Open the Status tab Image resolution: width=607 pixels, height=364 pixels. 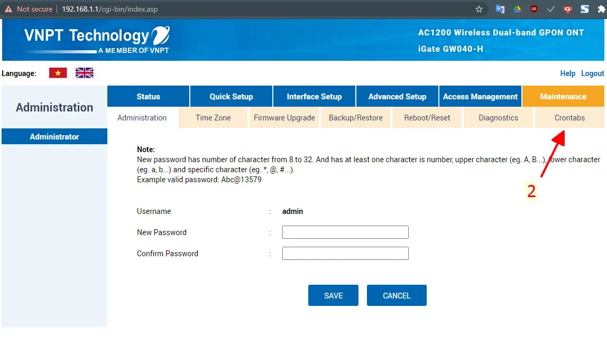pos(148,97)
